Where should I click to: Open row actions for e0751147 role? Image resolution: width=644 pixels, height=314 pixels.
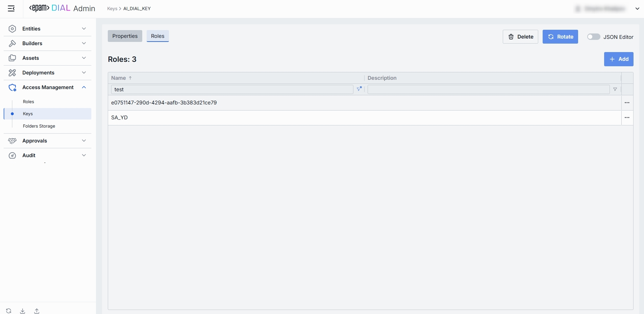point(627,103)
